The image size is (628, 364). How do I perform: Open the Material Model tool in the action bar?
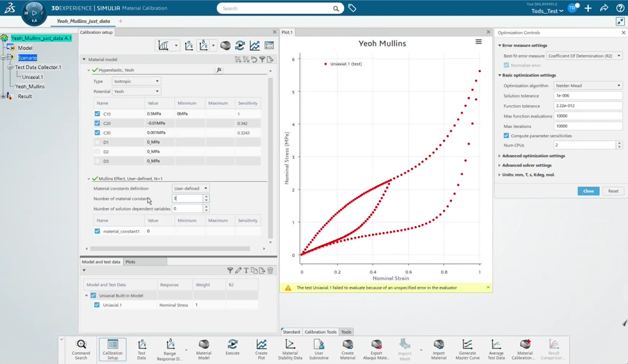pyautogui.click(x=203, y=349)
